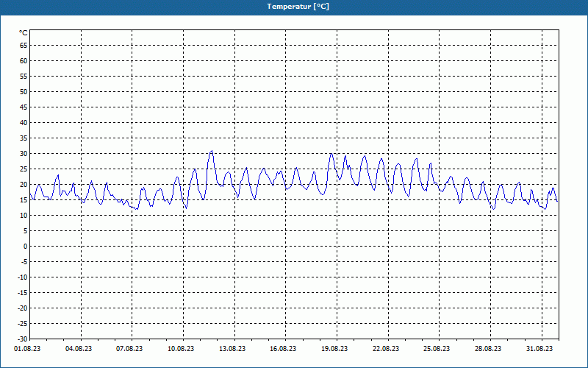Select the 01.08.23 date label
The image size is (588, 368).
(27, 349)
